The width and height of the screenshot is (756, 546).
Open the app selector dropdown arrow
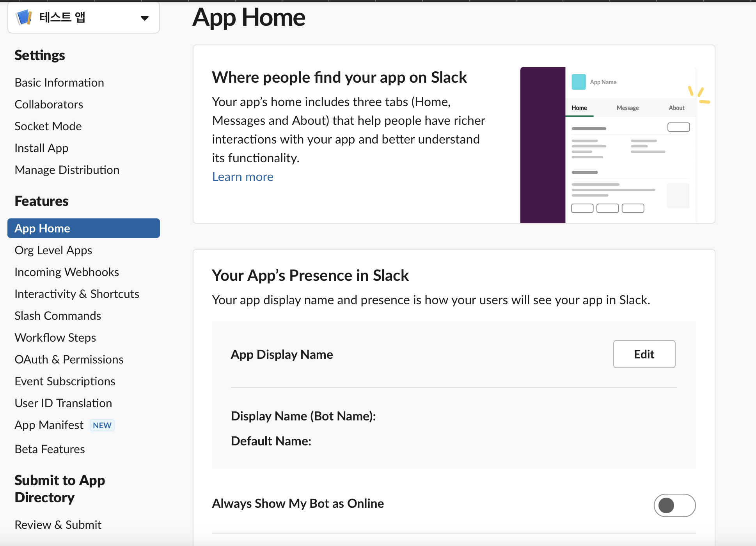144,18
